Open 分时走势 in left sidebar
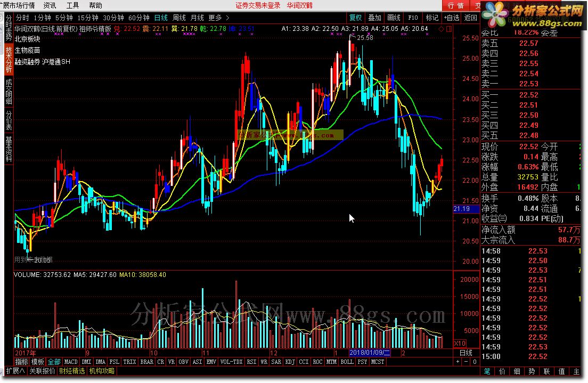Image resolution: width=588 pixels, height=383 pixels. [9, 28]
